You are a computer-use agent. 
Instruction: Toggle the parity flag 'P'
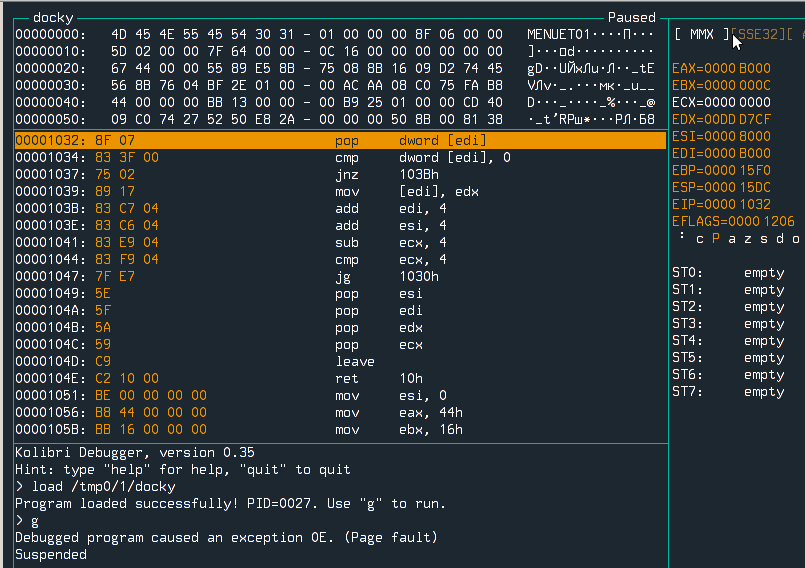(x=716, y=238)
